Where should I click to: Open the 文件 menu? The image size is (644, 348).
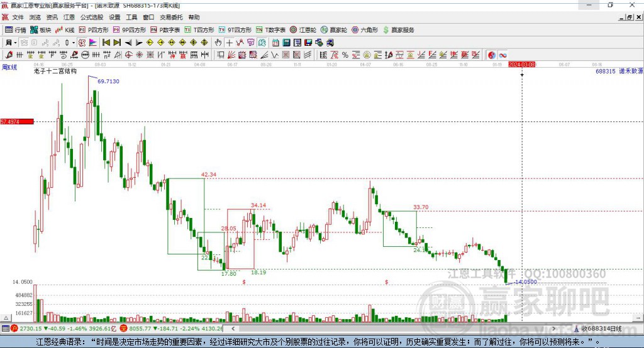pos(18,17)
